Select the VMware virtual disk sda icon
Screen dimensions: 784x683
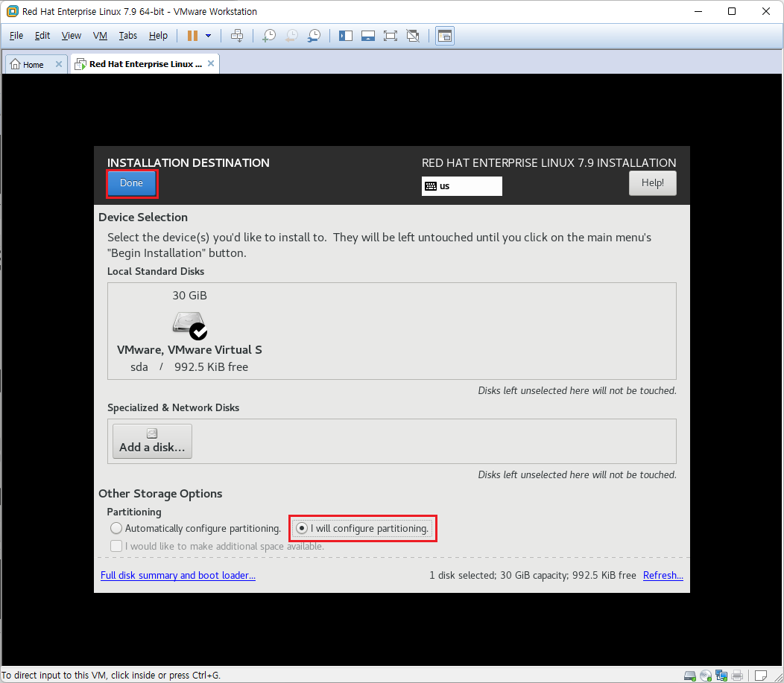tap(189, 325)
